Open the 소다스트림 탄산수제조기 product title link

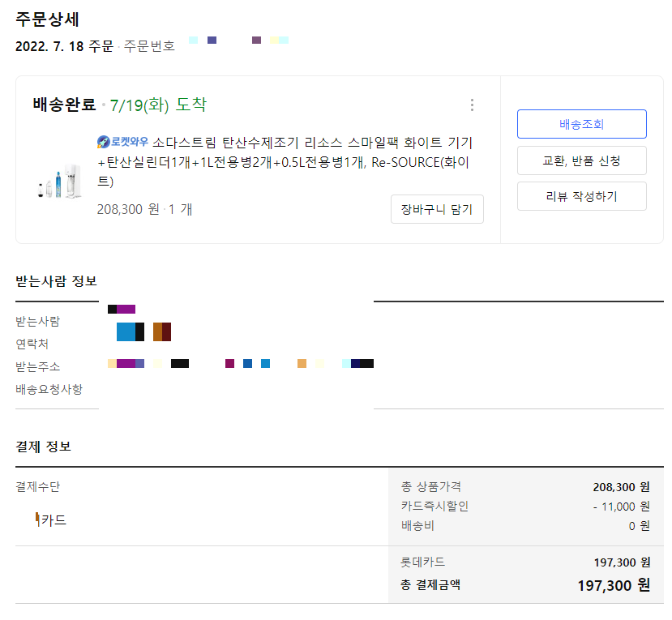point(285,162)
